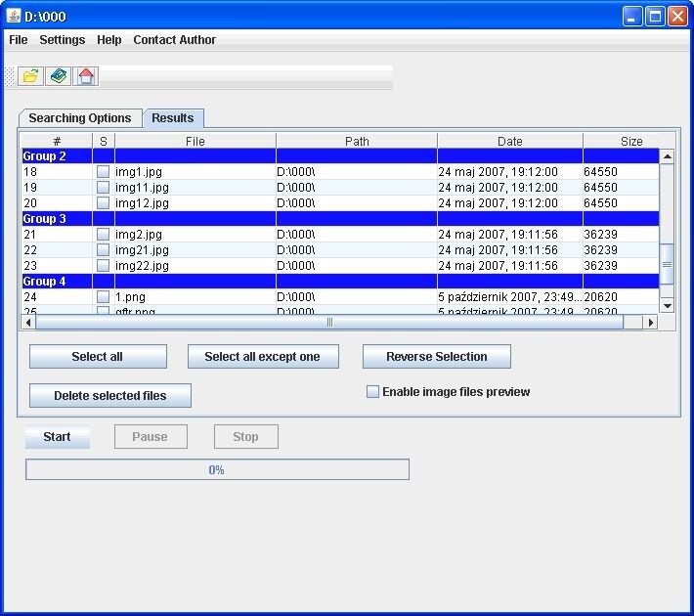Click the Date column header
The image size is (694, 616).
510,141
